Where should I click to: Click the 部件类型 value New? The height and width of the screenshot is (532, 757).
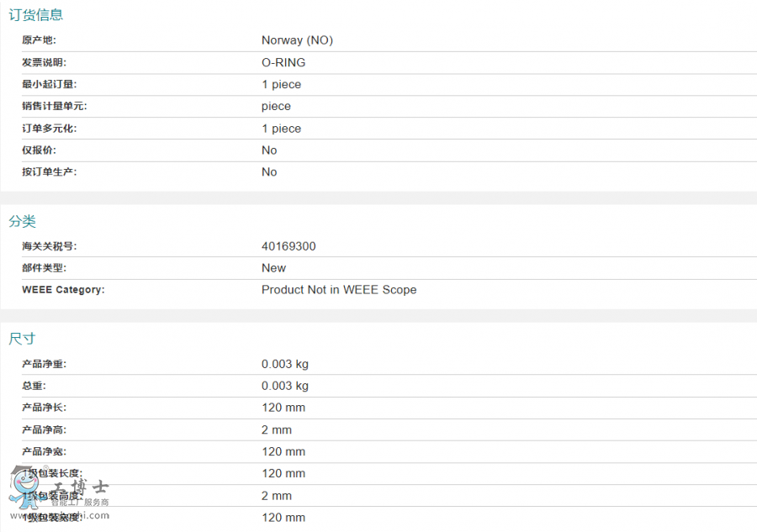pos(273,268)
